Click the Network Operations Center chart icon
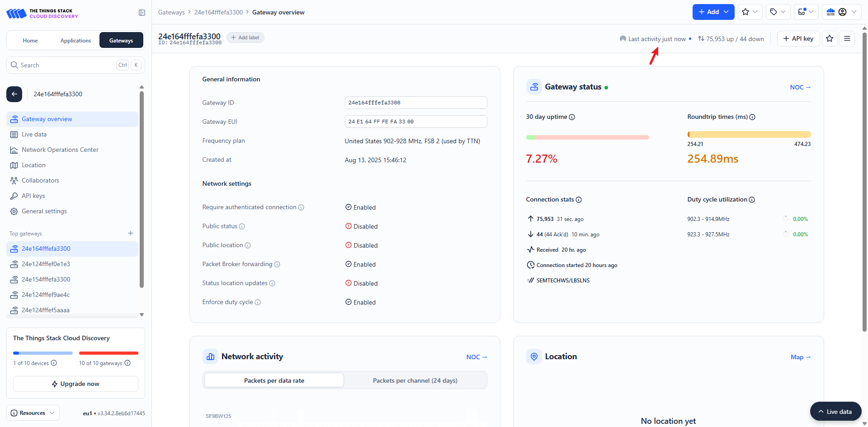 coord(14,150)
